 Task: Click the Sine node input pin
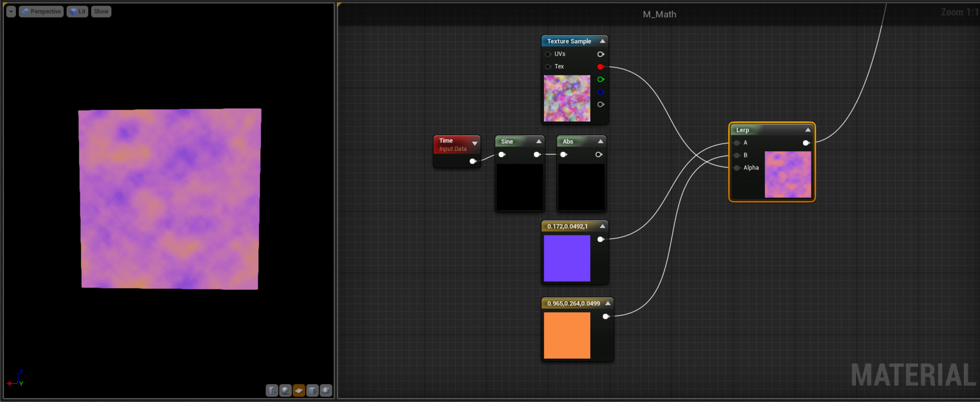[502, 154]
